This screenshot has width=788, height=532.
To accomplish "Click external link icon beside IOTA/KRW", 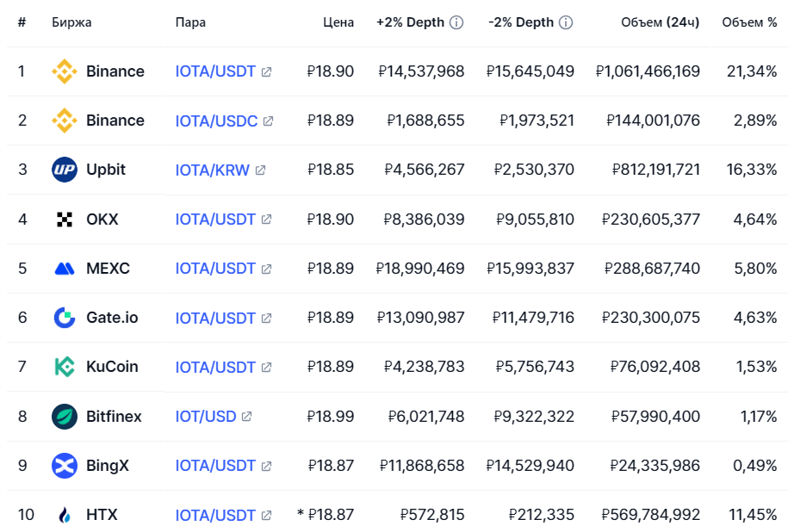I will [260, 170].
